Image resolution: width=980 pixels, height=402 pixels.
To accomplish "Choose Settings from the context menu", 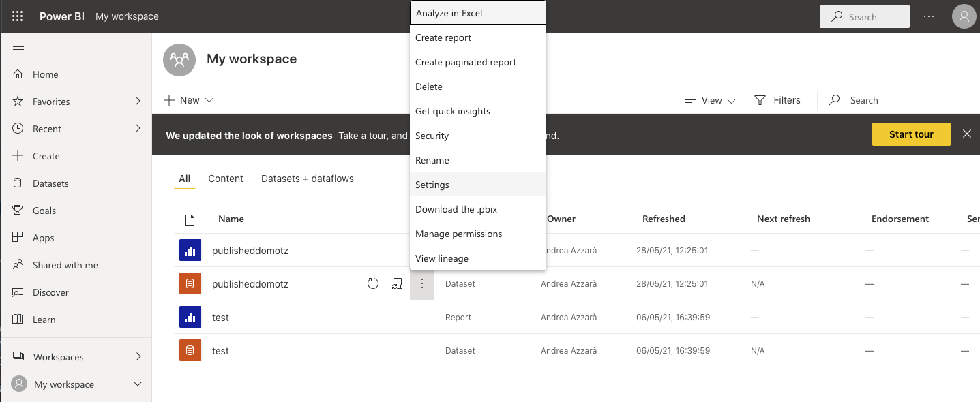I will coord(478,185).
